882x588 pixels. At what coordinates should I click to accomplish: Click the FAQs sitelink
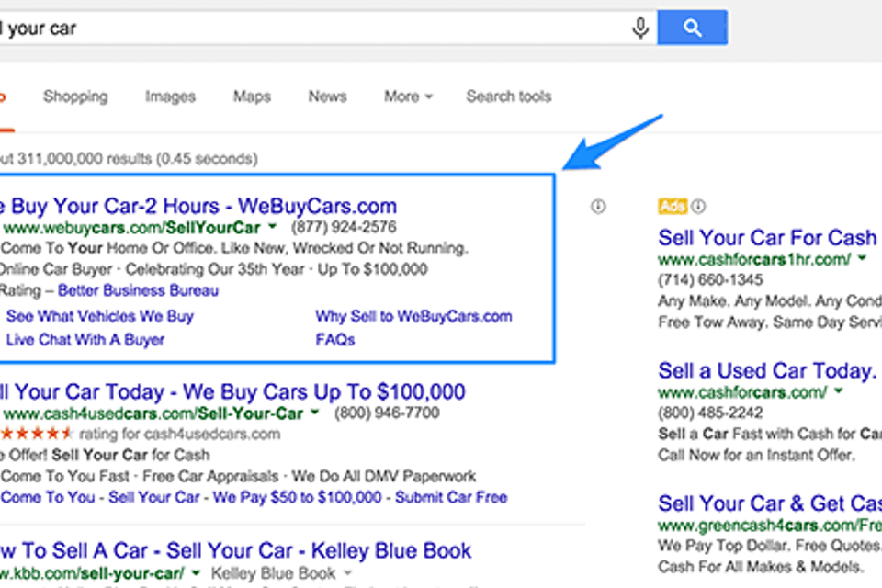336,339
